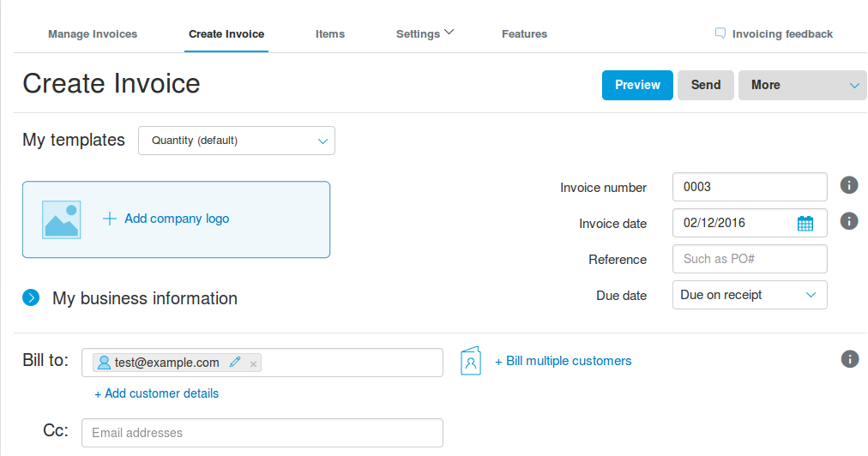Click the Invoicing feedback speech bubble icon

720,33
